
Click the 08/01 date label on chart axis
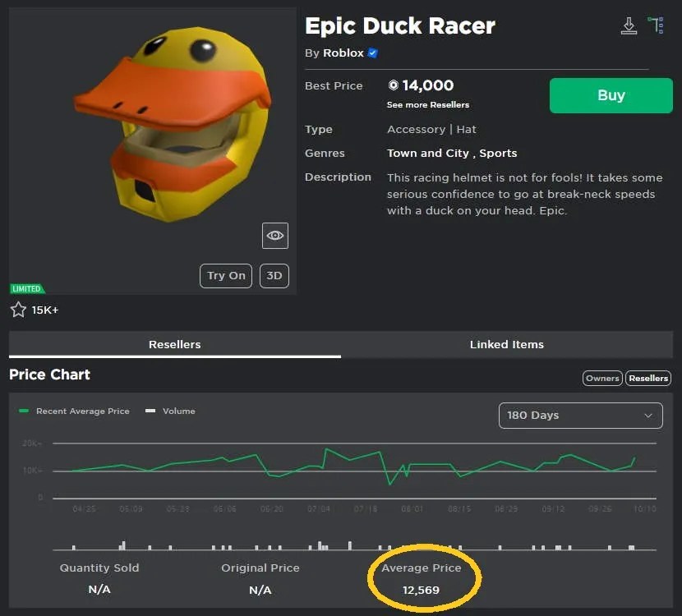tap(412, 508)
